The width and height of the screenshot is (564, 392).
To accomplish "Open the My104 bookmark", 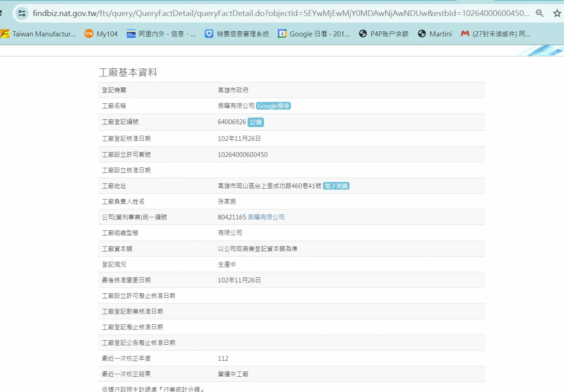I will click(101, 34).
